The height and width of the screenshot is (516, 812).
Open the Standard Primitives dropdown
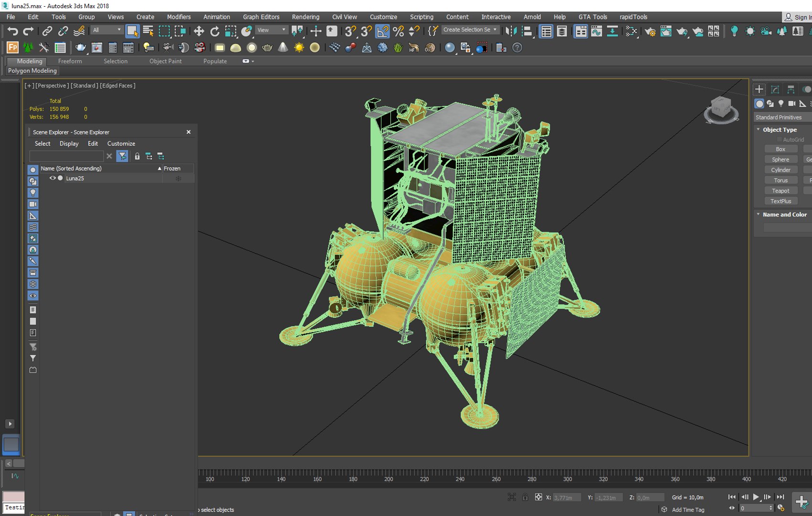pyautogui.click(x=783, y=117)
